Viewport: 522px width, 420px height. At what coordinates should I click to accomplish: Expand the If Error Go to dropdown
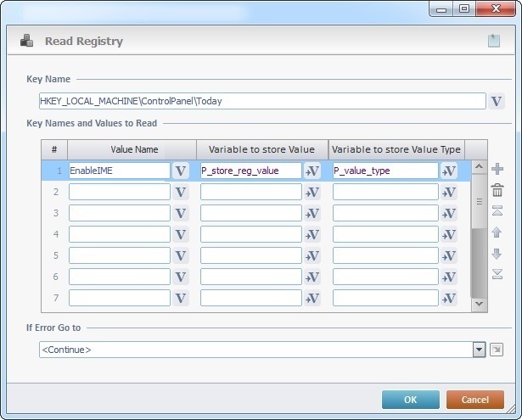click(x=479, y=350)
